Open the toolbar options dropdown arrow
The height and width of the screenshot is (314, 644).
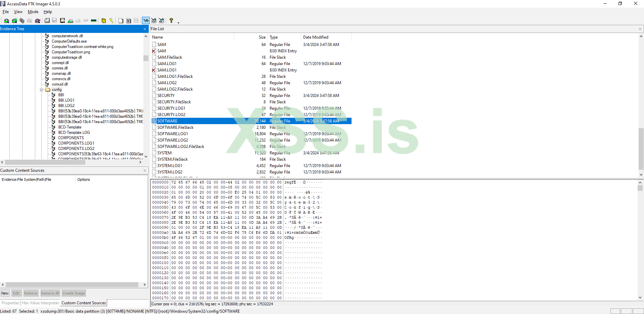179,22
